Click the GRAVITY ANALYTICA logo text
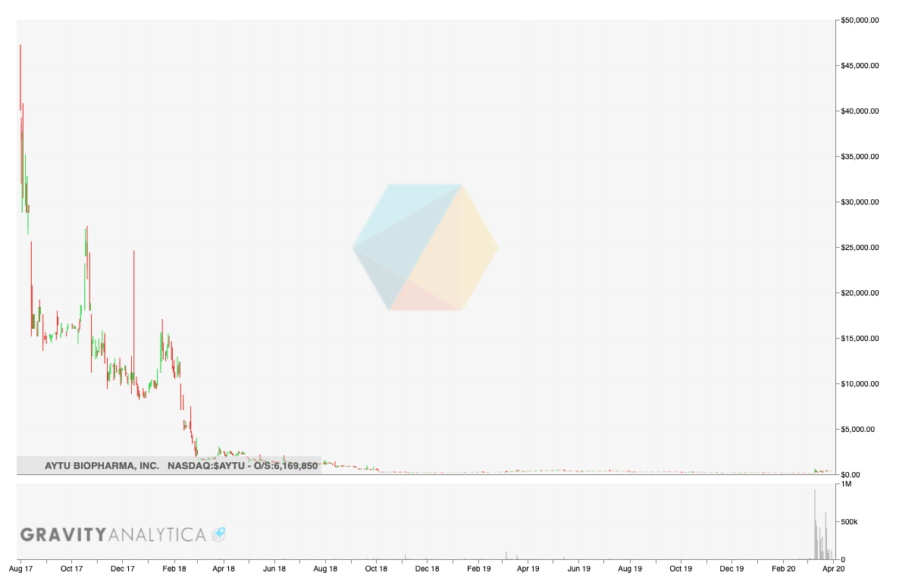This screenshot has width=918, height=588. [x=113, y=535]
